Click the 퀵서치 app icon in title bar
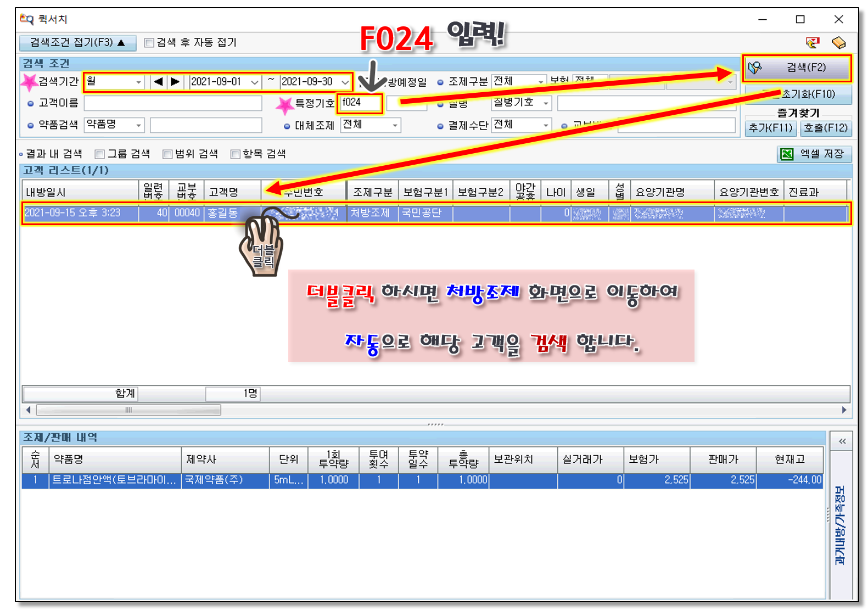 pyautogui.click(x=26, y=19)
